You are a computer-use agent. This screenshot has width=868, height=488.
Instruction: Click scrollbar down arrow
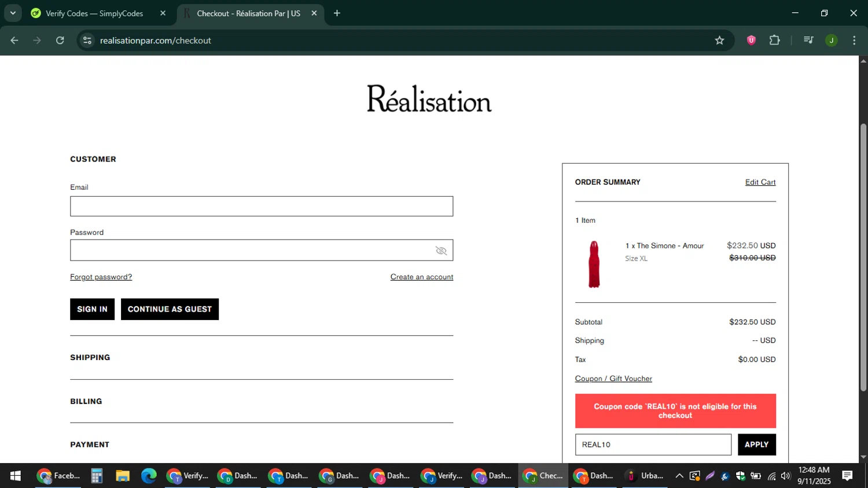(863, 457)
